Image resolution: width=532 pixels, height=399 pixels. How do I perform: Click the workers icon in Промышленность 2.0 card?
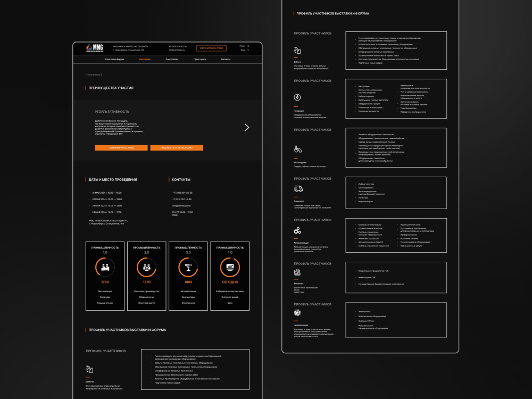(147, 268)
